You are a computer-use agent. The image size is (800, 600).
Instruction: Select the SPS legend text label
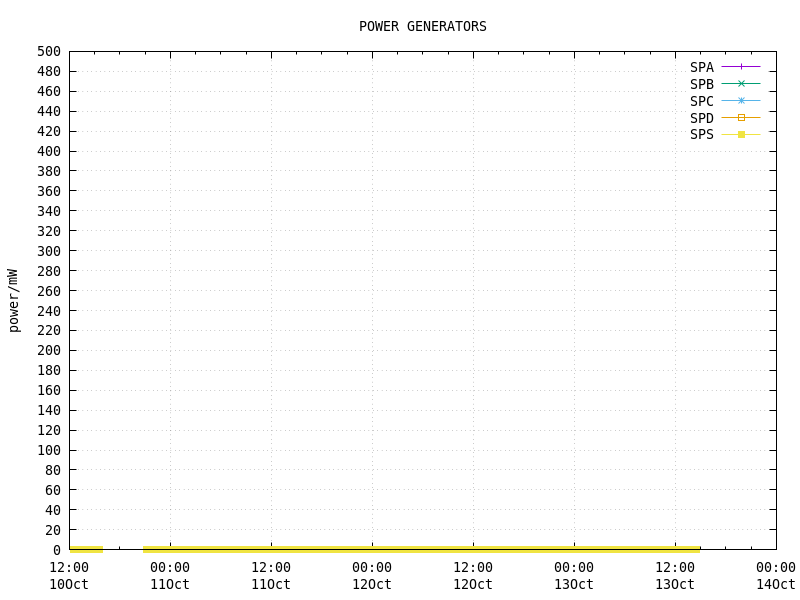pyautogui.click(x=701, y=134)
